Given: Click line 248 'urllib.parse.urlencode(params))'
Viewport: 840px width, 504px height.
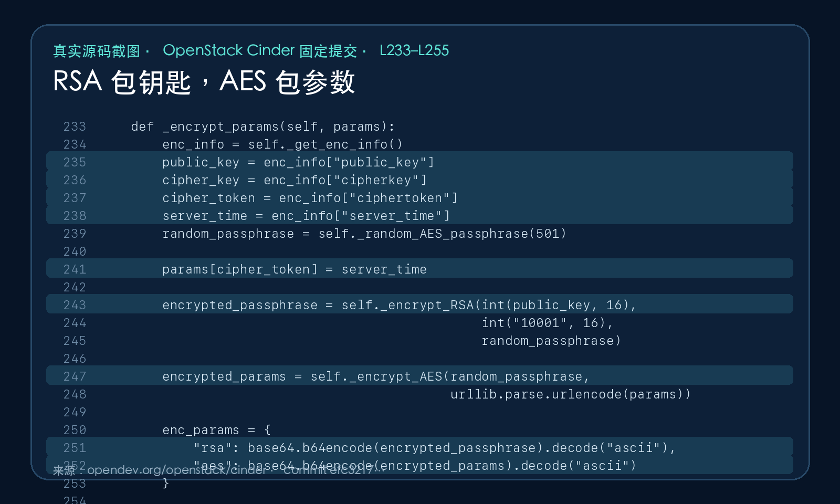Looking at the screenshot, I should point(571,394).
